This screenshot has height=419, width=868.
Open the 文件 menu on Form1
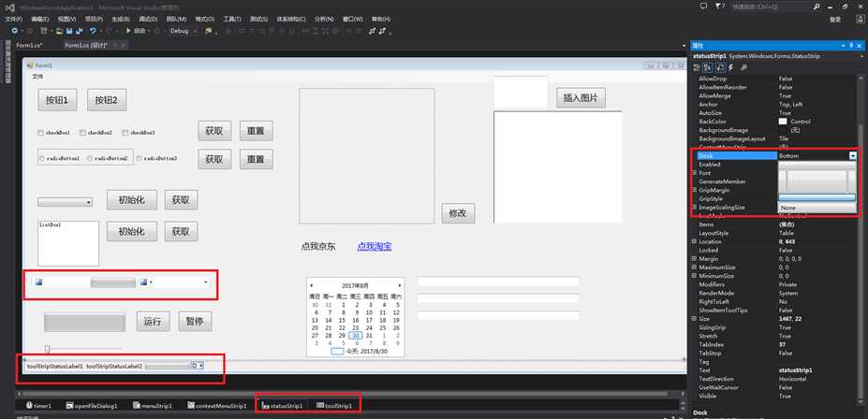tap(37, 77)
